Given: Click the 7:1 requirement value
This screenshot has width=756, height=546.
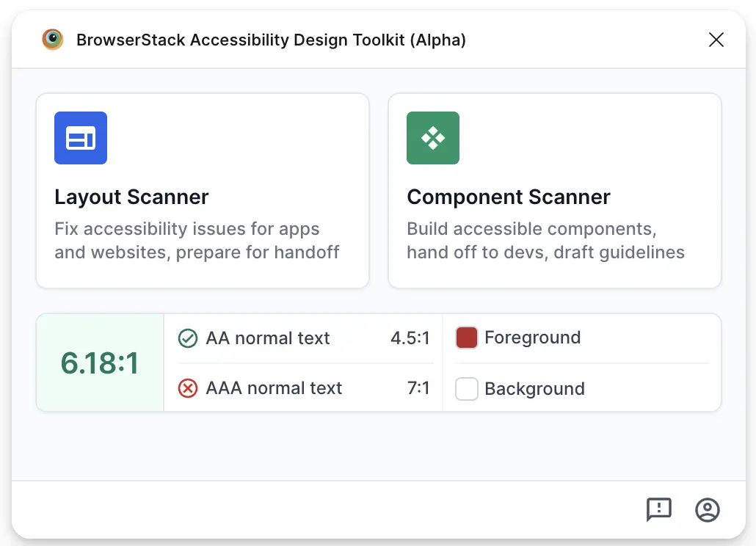Looking at the screenshot, I should click(x=418, y=388).
